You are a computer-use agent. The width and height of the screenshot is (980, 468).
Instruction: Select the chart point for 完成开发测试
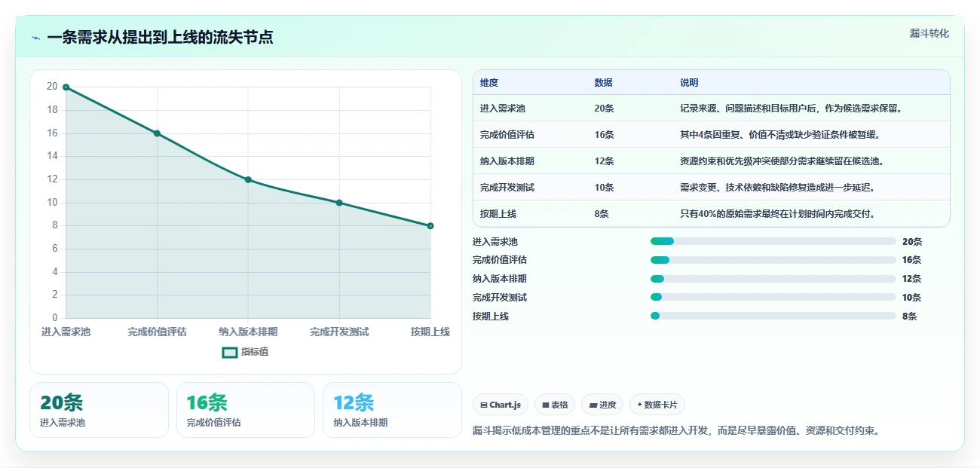339,203
